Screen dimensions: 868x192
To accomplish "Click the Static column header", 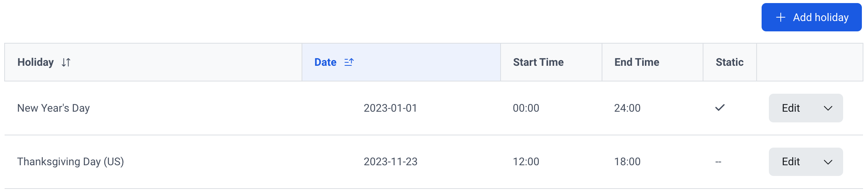I will coord(730,62).
